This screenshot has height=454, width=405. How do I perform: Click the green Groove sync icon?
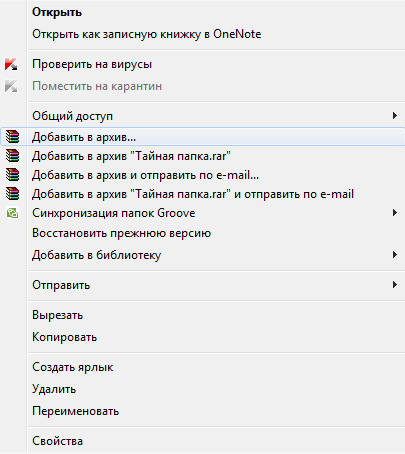tap(12, 213)
